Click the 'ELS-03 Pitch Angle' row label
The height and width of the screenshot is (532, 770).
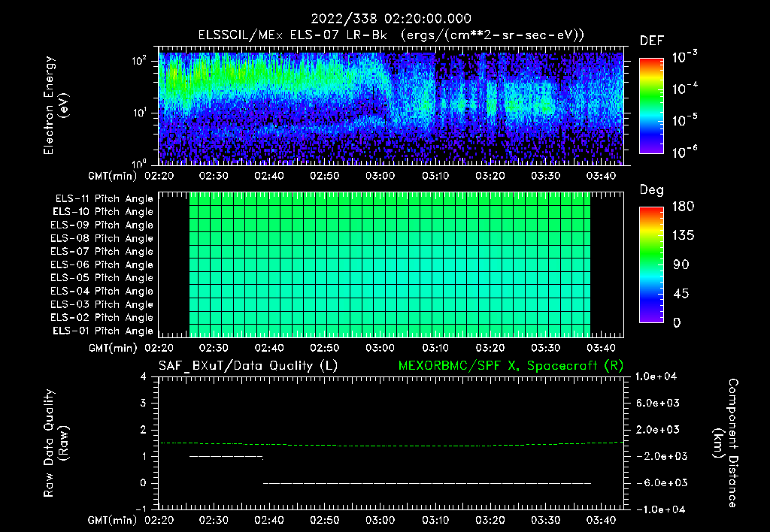102,304
